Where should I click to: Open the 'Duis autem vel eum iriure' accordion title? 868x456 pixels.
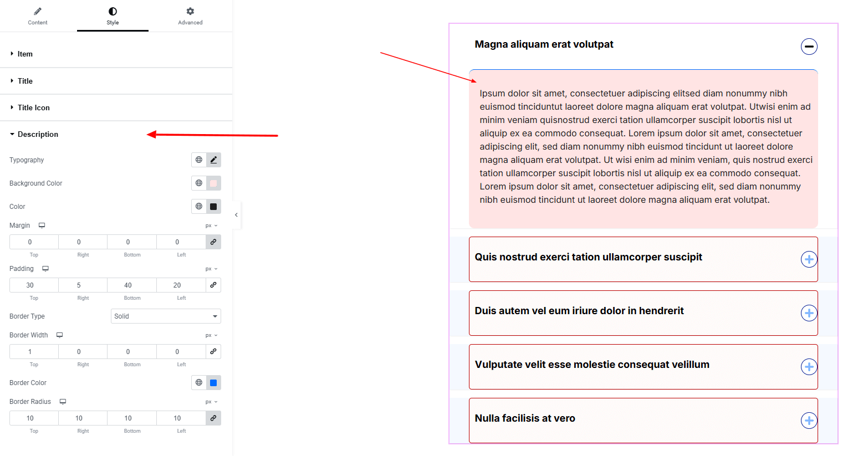[579, 311]
